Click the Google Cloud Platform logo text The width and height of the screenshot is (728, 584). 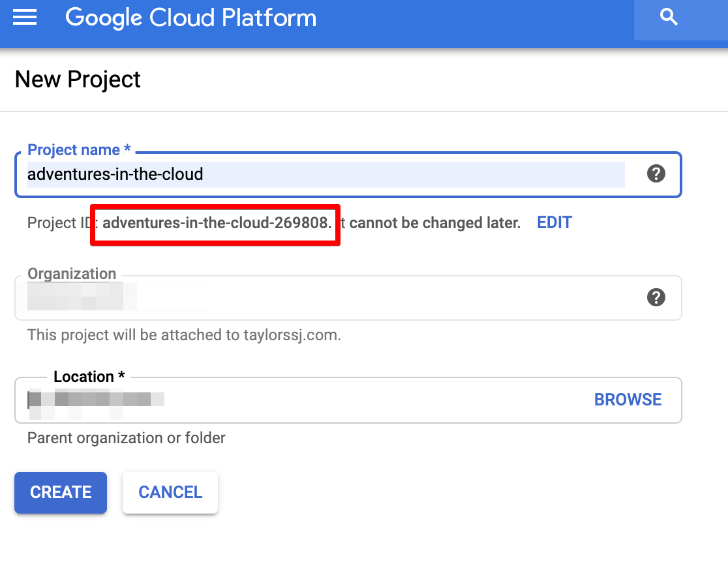tap(190, 18)
